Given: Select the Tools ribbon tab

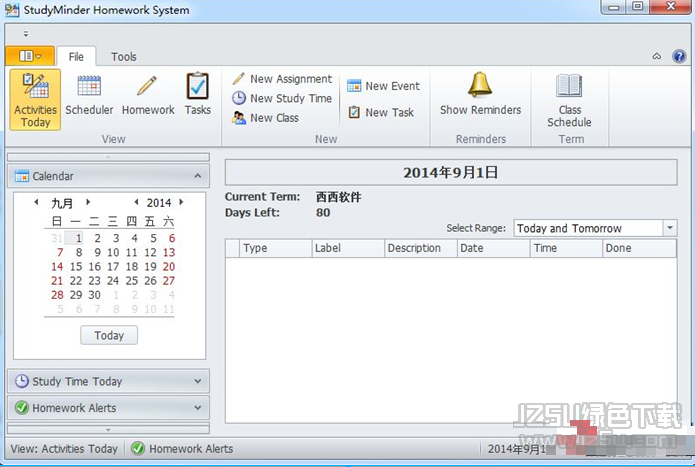Looking at the screenshot, I should click(x=124, y=57).
